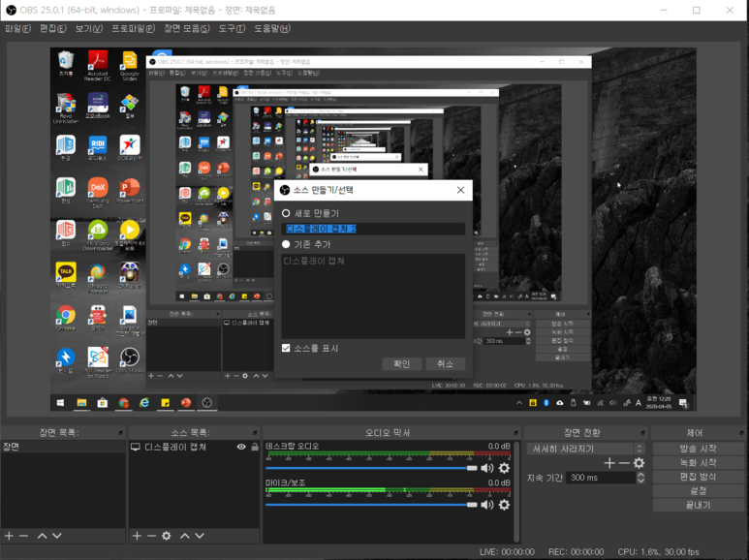Open the 도구 menu
This screenshot has height=560, width=749.
232,29
